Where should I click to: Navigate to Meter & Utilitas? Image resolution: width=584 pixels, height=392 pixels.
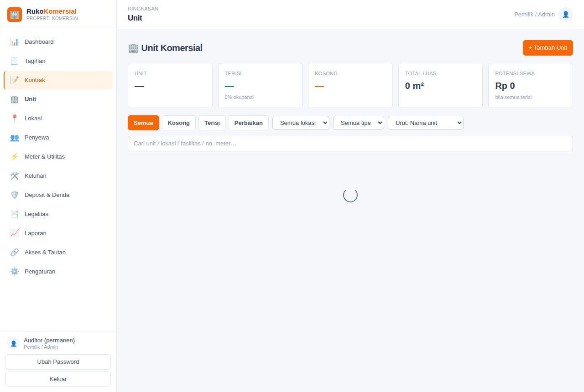coord(58,157)
